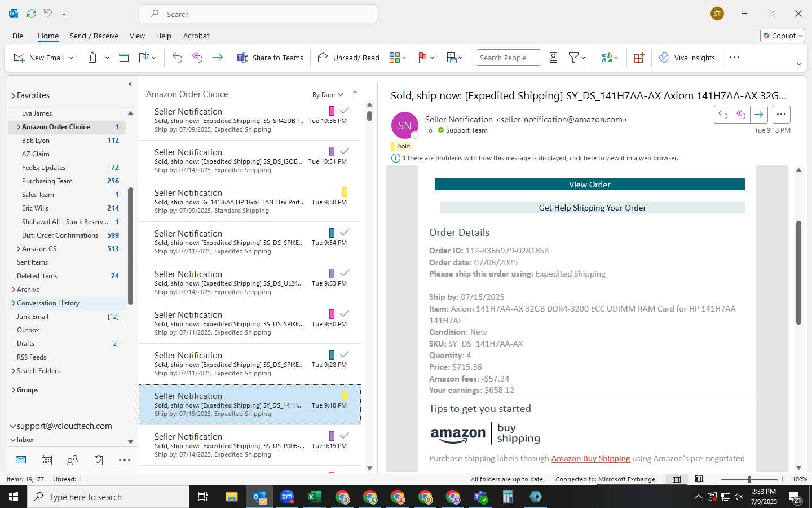Click the Search People field
Viewport: 812px width, 508px height.
[x=508, y=58]
